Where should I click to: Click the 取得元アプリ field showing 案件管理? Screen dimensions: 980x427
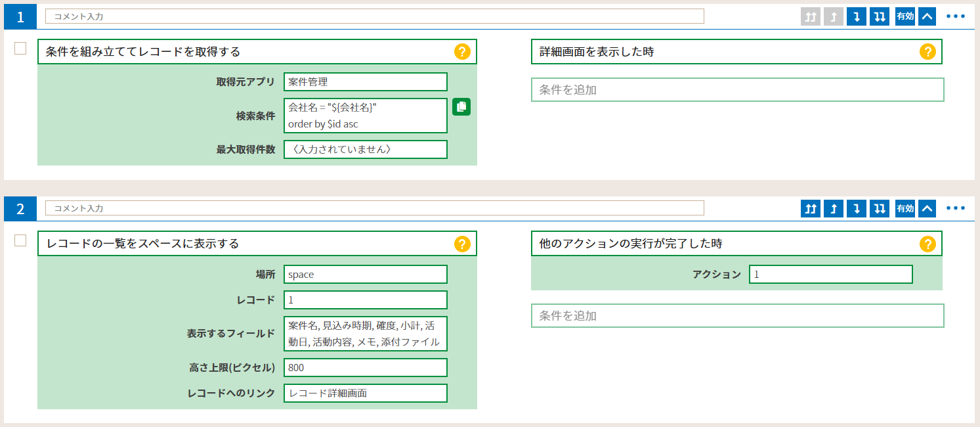(366, 82)
